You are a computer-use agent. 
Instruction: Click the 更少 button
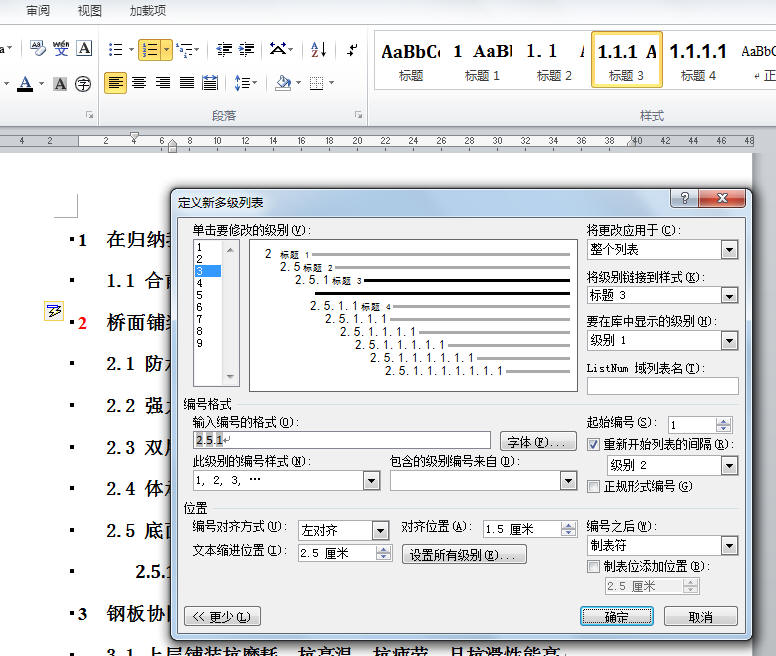[x=222, y=616]
